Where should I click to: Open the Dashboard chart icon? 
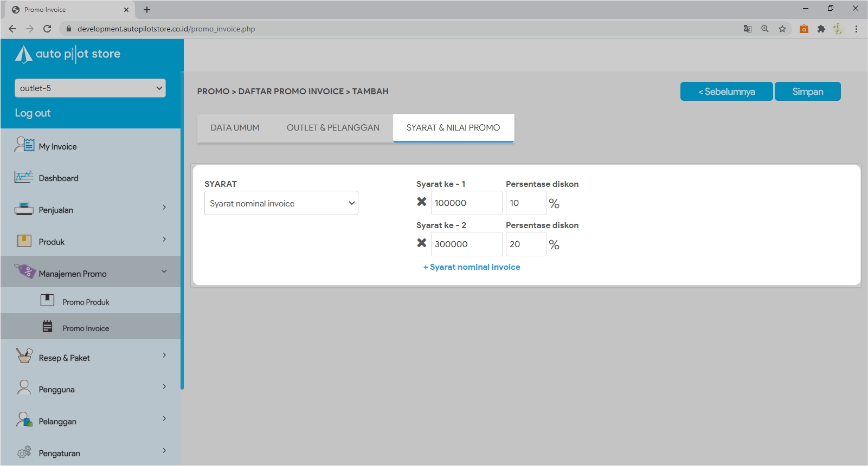coord(24,177)
